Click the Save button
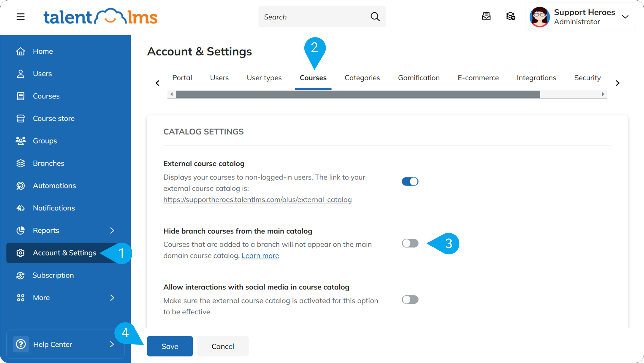The height and width of the screenshot is (363, 644). pyautogui.click(x=170, y=346)
